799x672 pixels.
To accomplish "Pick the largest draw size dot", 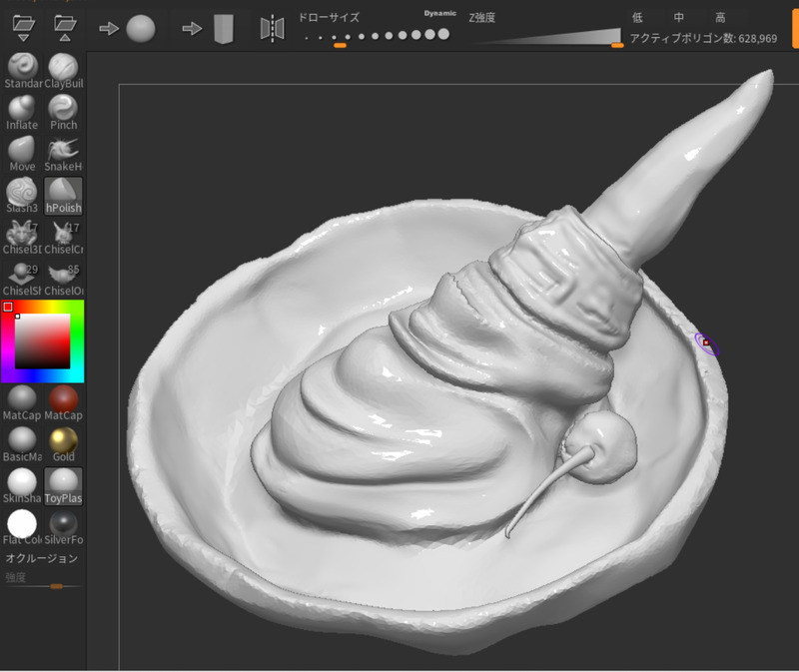I will pyautogui.click(x=443, y=34).
